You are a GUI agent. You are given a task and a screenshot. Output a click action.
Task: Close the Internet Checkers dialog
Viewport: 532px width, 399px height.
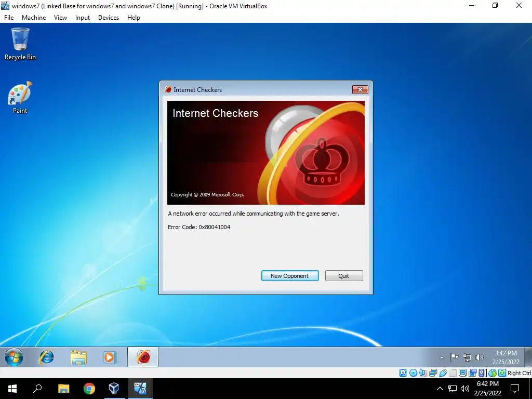coord(360,89)
